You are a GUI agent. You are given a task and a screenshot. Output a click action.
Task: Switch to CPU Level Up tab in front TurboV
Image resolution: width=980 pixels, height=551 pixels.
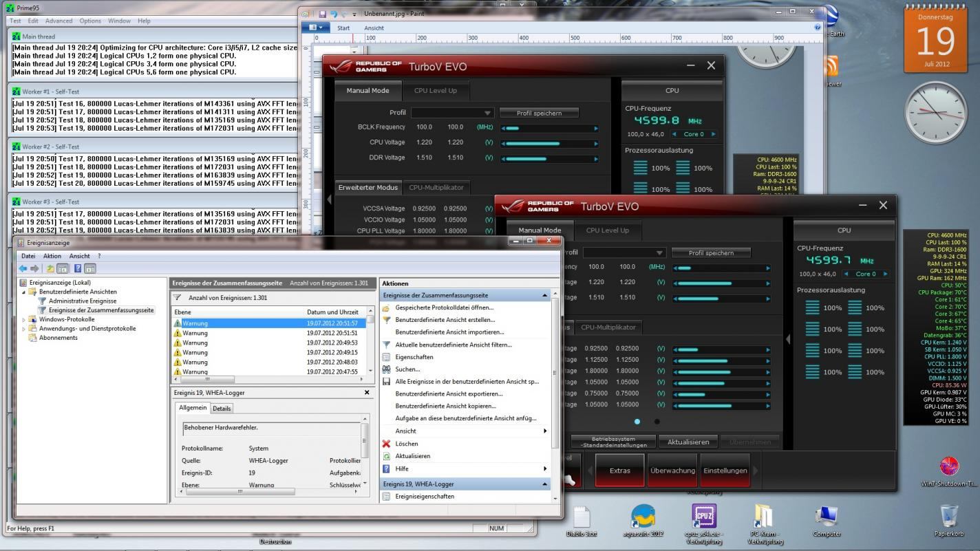tap(607, 230)
